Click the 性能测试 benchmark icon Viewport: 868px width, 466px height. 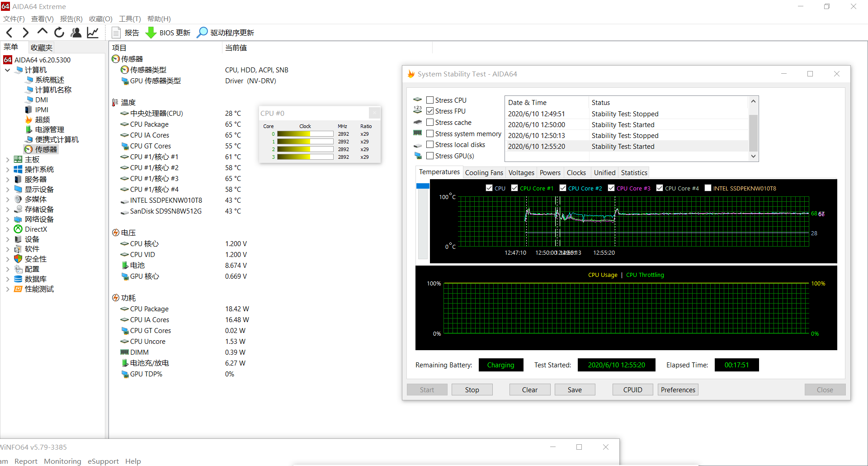tap(18, 289)
